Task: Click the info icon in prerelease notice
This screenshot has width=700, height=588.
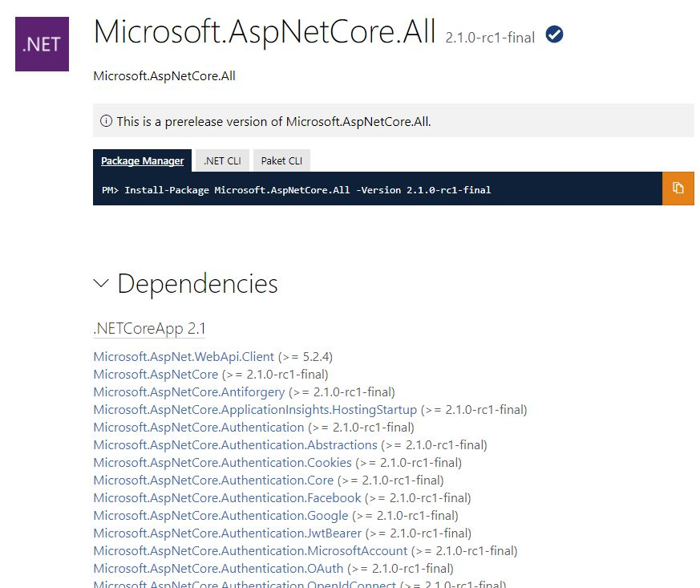Action: (x=107, y=121)
